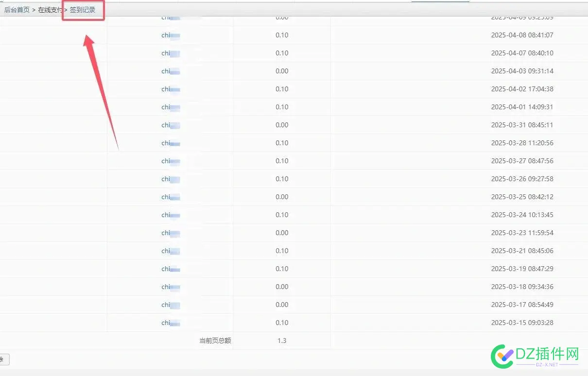
Task: Go to 后台首页 in the breadcrumb
Action: tap(17, 10)
